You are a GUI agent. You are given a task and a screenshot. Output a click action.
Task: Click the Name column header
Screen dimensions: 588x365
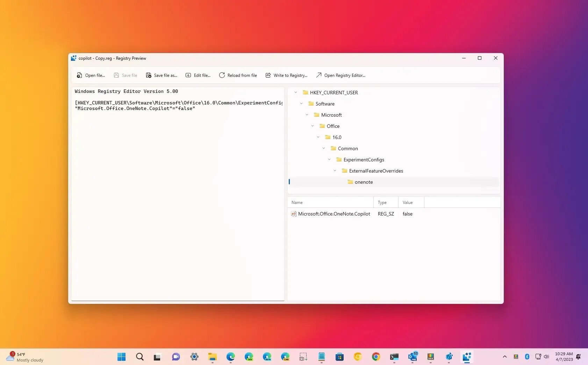(330, 203)
